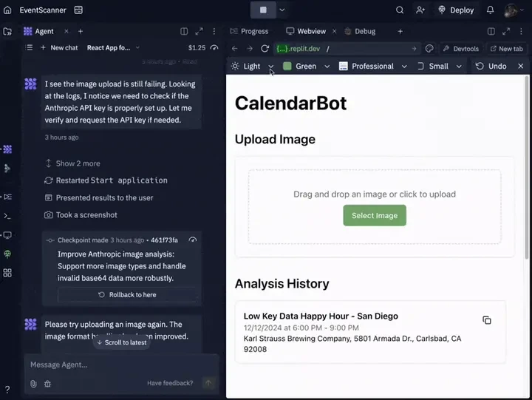Screen dimensions: 532x400
Task: Open notifications bell
Action: [x=491, y=10]
